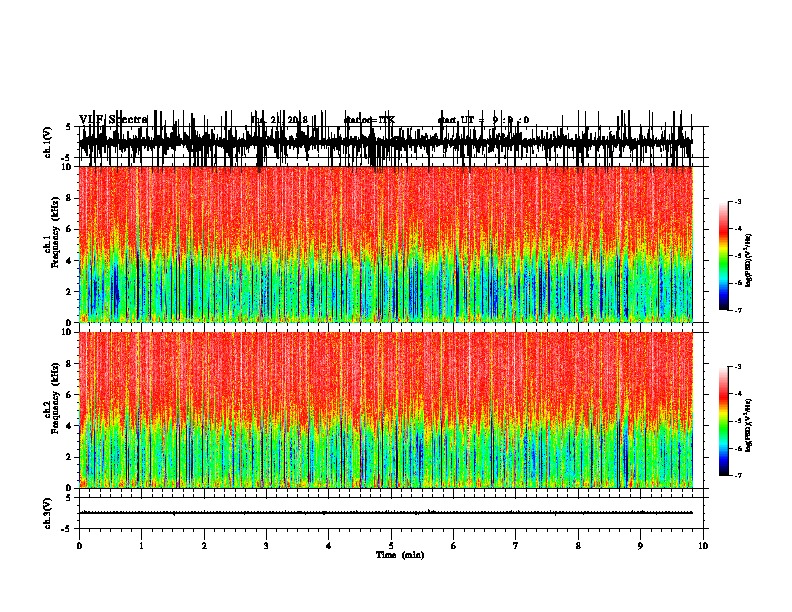Click the -7 value on ch.1 color bar
Viewport: 792px width, 612px height.
coord(737,310)
